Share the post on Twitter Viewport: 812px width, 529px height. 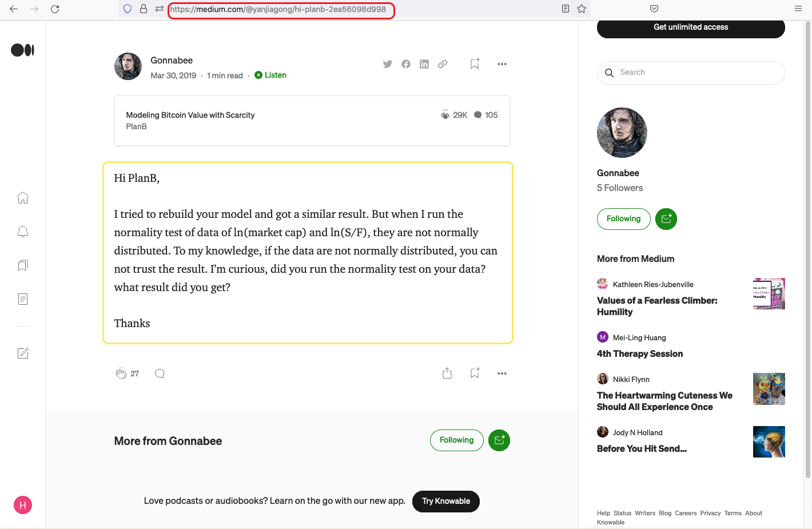click(388, 64)
